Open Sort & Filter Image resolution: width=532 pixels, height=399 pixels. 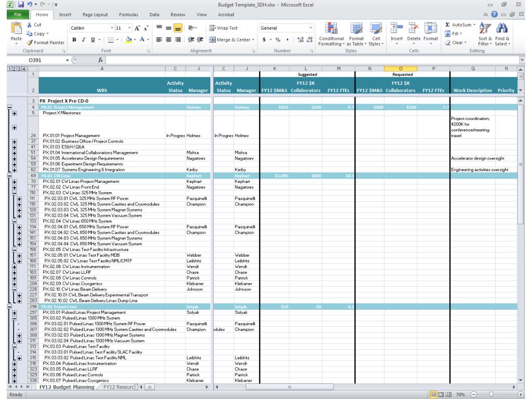coord(485,34)
